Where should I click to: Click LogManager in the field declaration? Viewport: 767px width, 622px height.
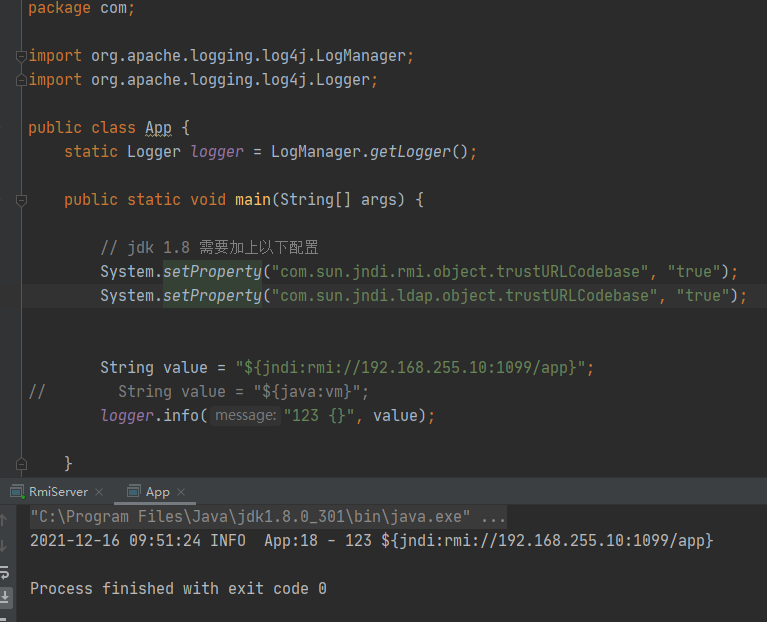[316, 152]
